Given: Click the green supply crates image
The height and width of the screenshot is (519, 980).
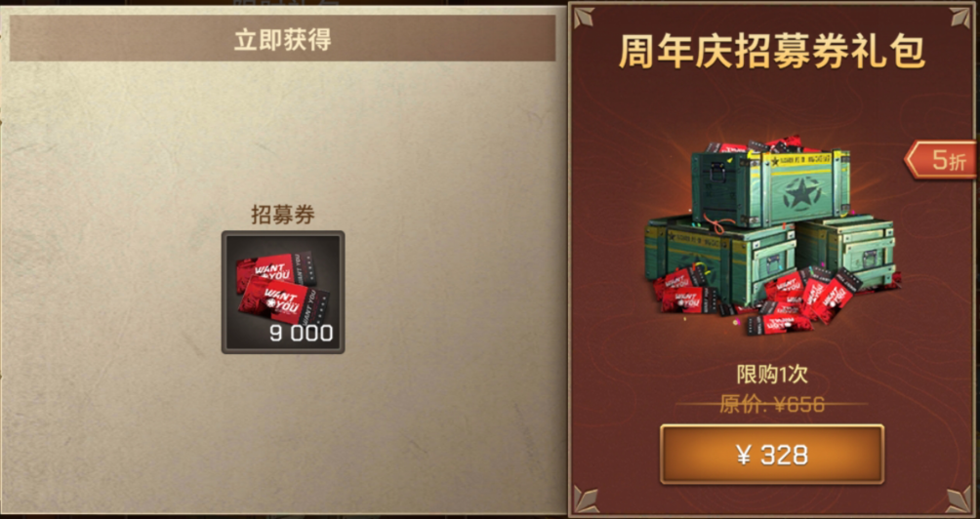Looking at the screenshot, I should tap(772, 237).
